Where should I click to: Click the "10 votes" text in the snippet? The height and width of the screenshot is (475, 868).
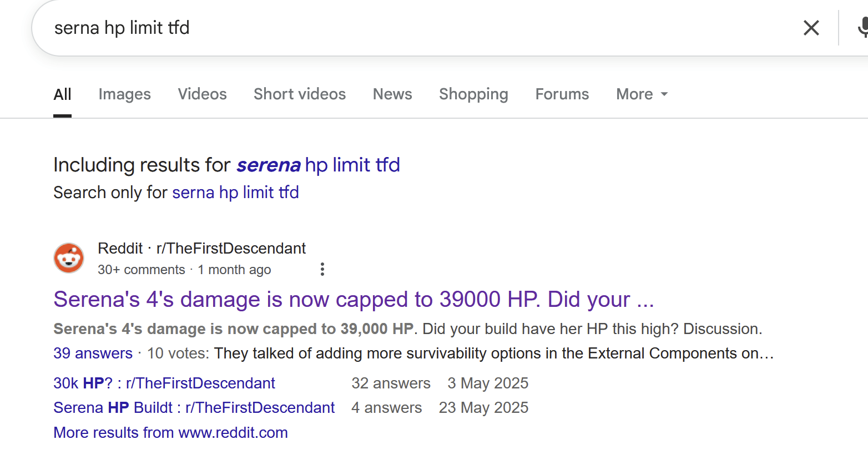click(x=178, y=353)
